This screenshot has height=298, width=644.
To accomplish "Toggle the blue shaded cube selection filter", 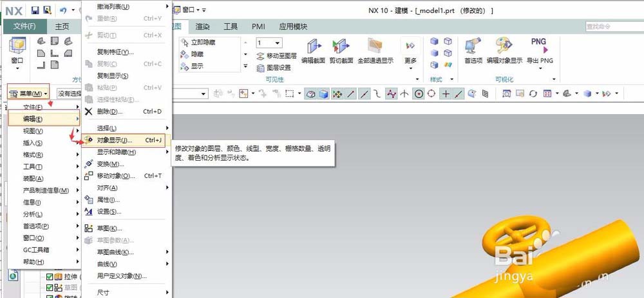I will pyautogui.click(x=324, y=94).
